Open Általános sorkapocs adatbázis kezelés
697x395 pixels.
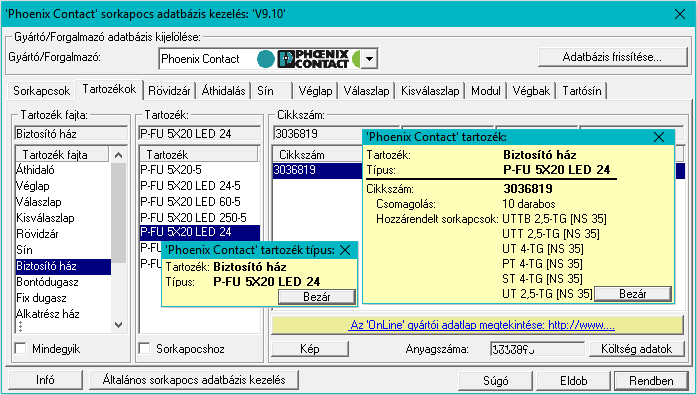(x=194, y=380)
